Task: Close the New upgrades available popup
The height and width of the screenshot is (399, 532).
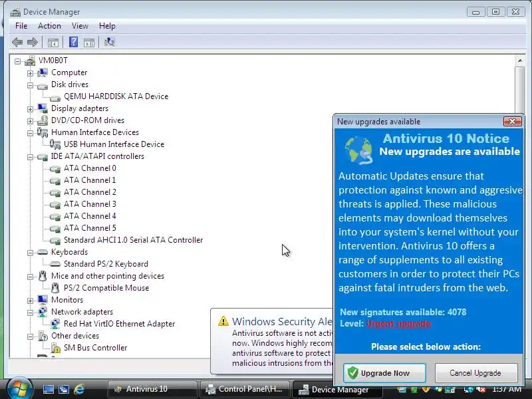Action: tap(512, 122)
